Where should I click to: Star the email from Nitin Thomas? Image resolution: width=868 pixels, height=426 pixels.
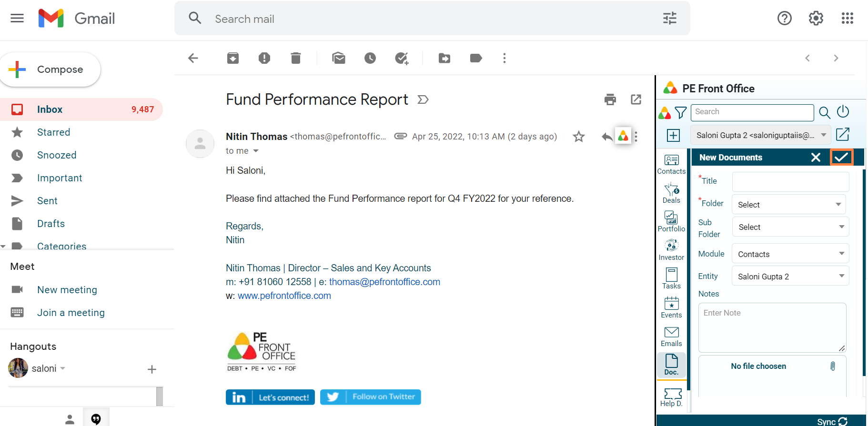[578, 137]
